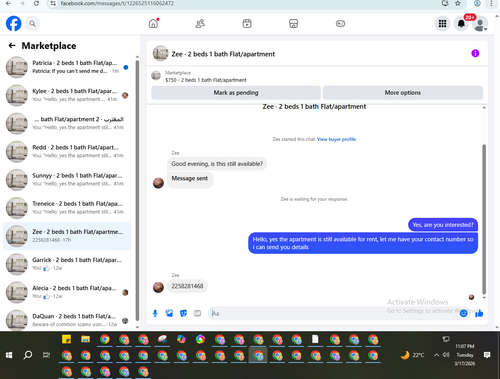Open the Video/Reels icon in top navigation

(x=247, y=24)
